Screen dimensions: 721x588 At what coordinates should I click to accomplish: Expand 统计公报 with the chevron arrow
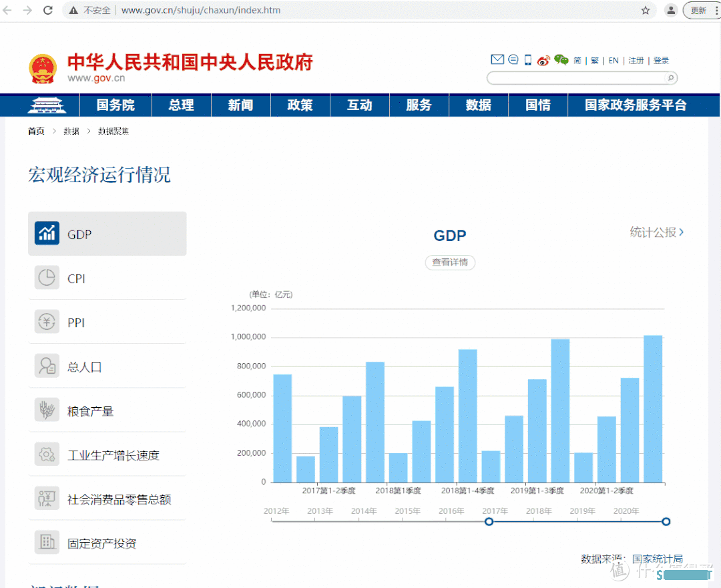pyautogui.click(x=681, y=232)
